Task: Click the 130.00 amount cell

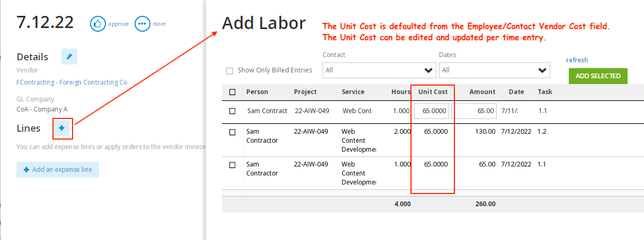Action: point(485,132)
